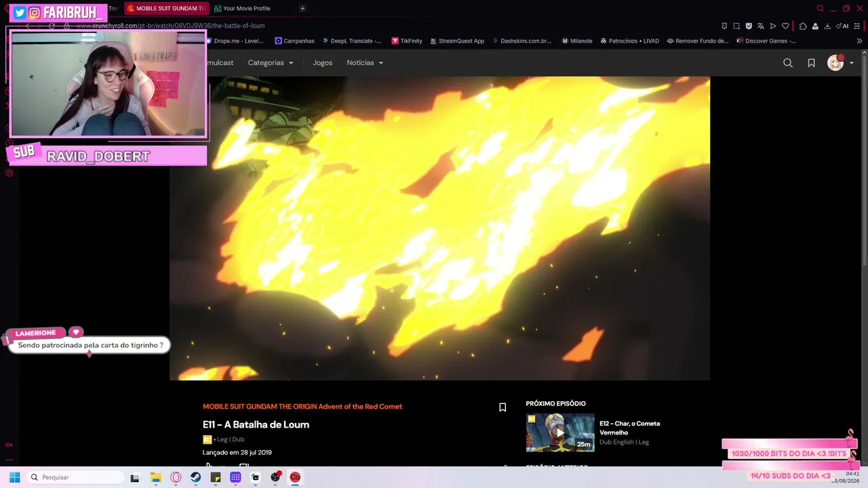Open the Simulcast menu item

click(220, 62)
